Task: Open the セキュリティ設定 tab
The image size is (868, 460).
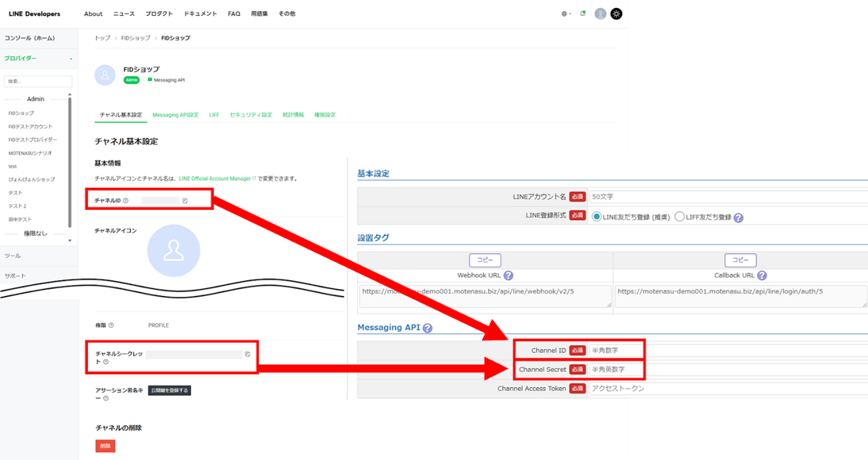Action: [x=250, y=115]
